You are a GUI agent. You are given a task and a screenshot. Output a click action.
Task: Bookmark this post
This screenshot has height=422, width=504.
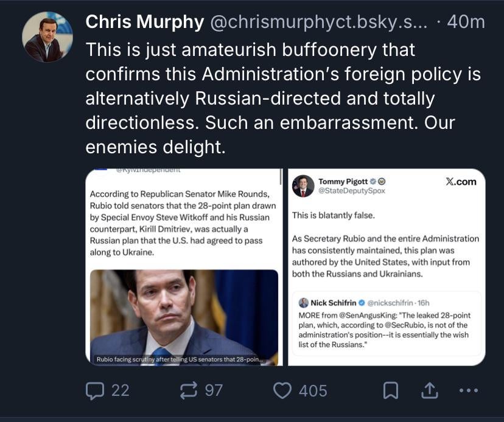(x=390, y=390)
